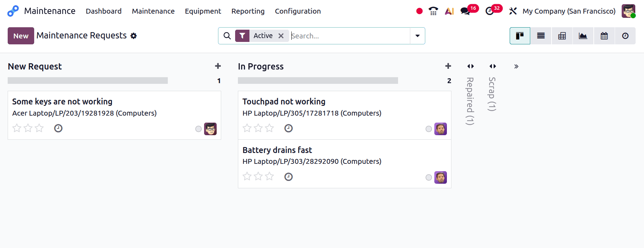Open the debug tools wrench icon
This screenshot has width=644, height=248.
pos(513,11)
